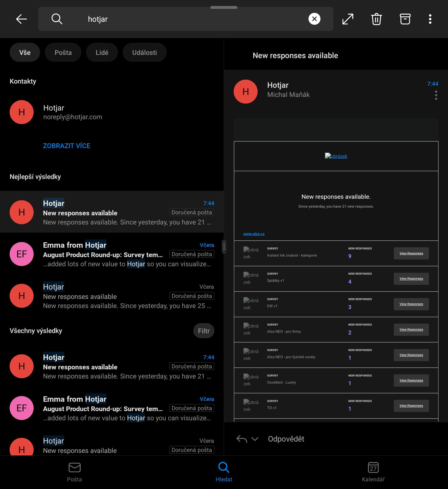Viewport: 448px width, 489px height.
Task: Expand reply options chevron
Action: click(255, 439)
